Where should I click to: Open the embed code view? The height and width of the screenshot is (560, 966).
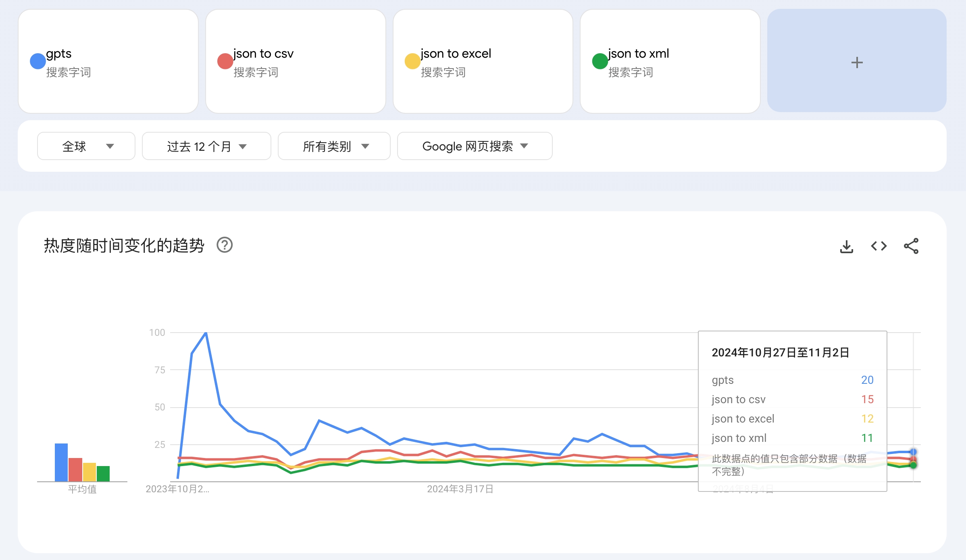[879, 246]
